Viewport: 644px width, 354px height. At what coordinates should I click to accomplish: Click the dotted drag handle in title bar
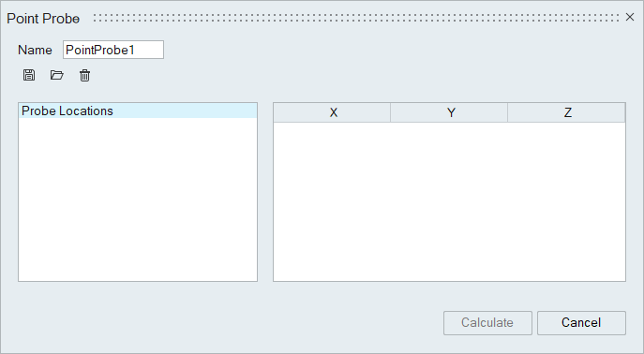click(355, 18)
